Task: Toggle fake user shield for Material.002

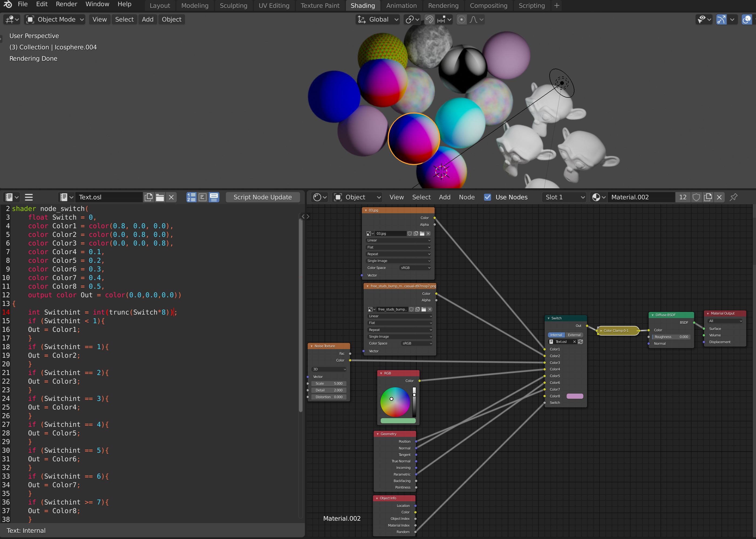Action: pyautogui.click(x=696, y=197)
